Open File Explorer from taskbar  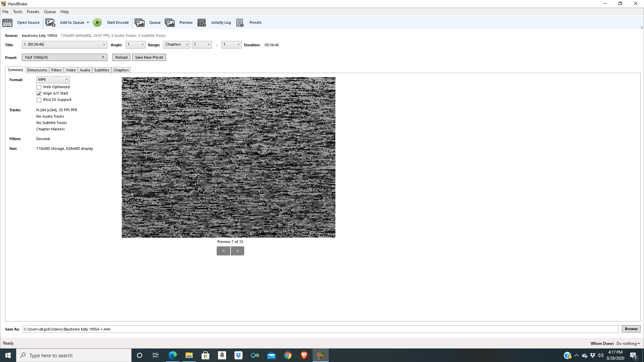[189, 355]
